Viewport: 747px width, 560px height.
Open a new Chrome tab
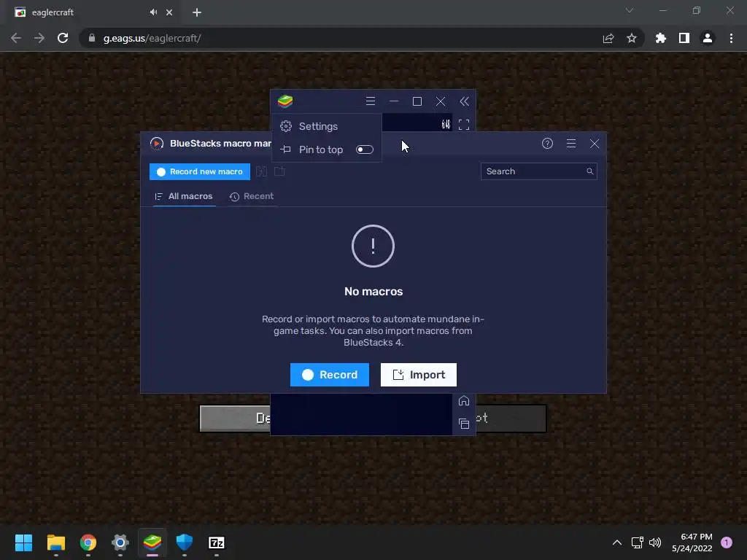[197, 12]
